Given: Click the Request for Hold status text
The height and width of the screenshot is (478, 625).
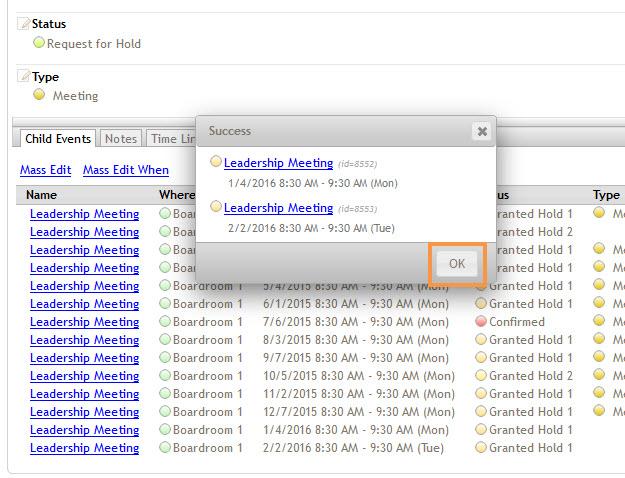Looking at the screenshot, I should pyautogui.click(x=94, y=44).
